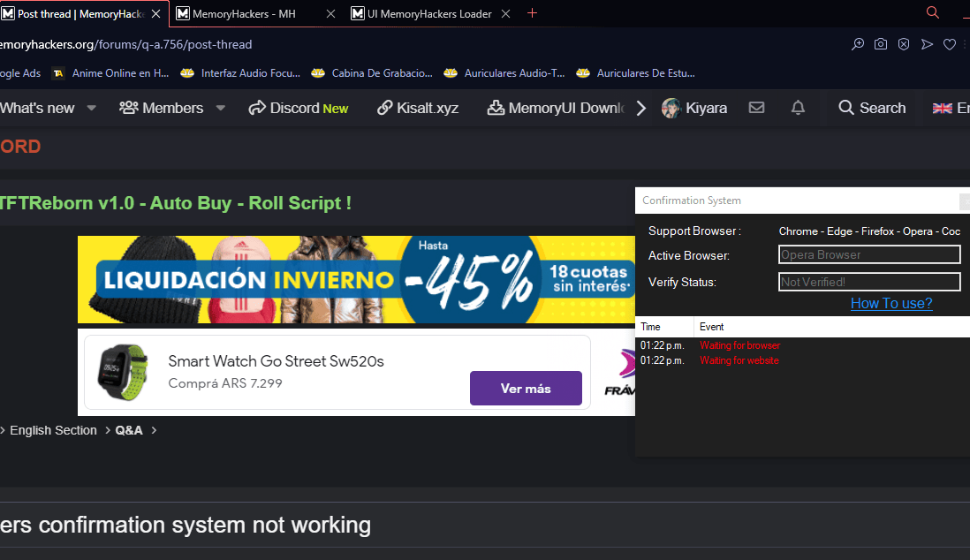970x560 pixels.
Task: Expand the Members dropdown arrow
Action: pos(221,109)
